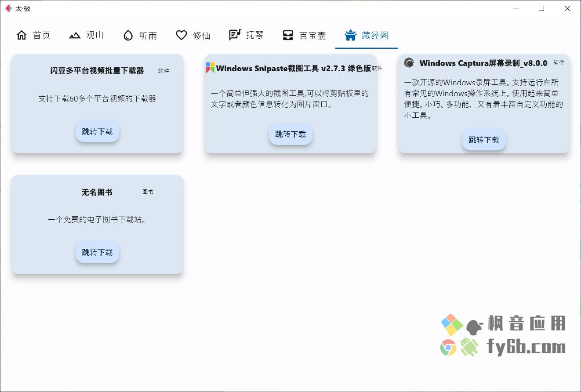581x392 pixels.
Task: Click the Captura description starting 一款开源的Windows录屏工具
Action: tap(483, 99)
